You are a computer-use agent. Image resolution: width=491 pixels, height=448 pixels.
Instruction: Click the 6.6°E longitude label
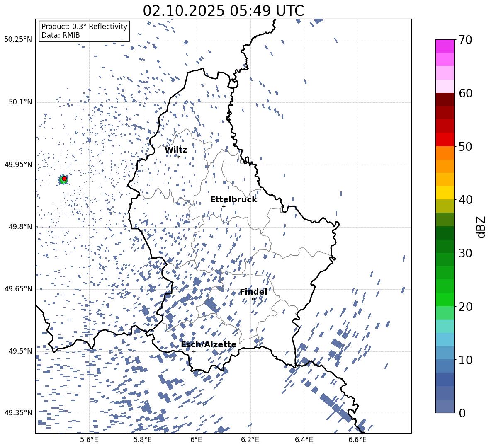[357, 440]
